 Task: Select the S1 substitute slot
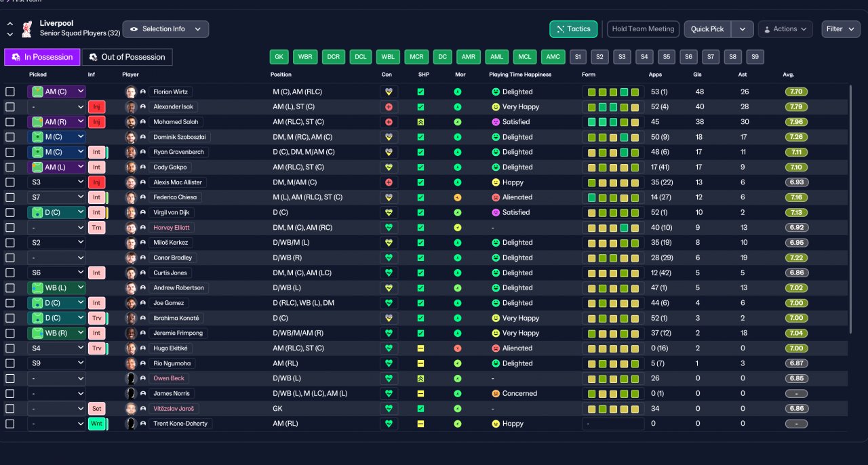[x=578, y=57]
